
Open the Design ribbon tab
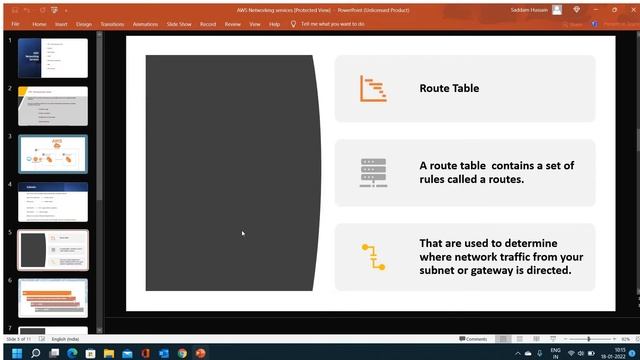click(84, 24)
